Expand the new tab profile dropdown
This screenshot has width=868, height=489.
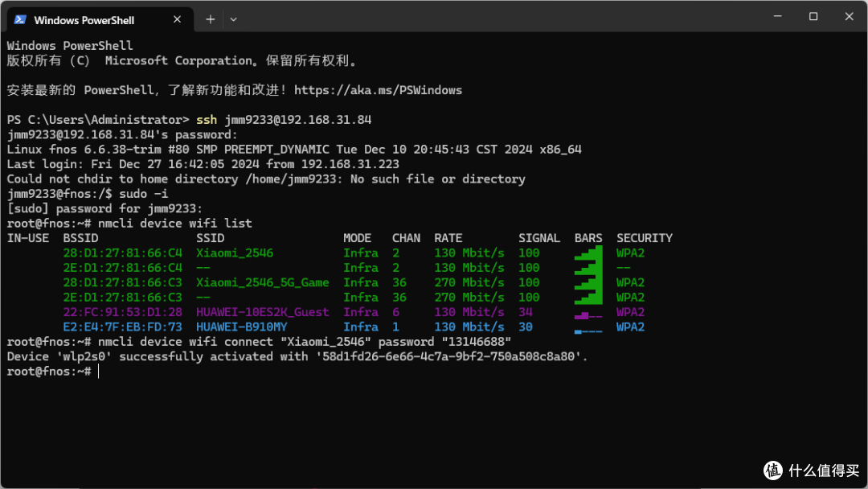click(234, 19)
